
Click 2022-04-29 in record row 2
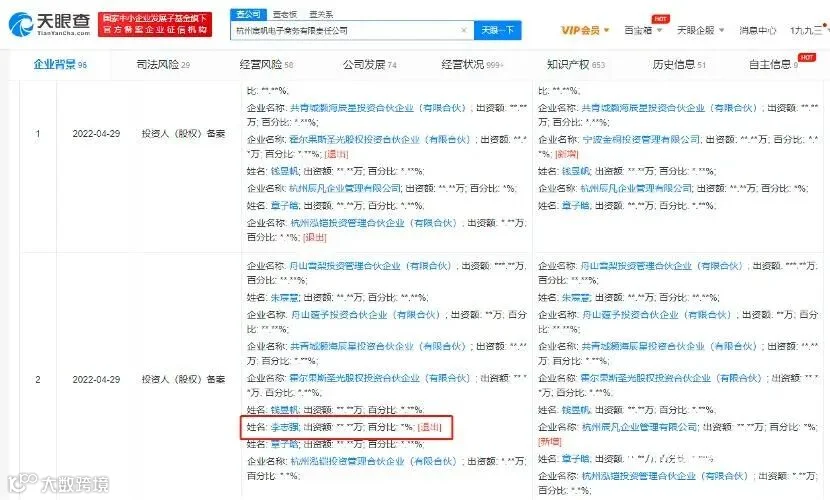pos(96,379)
